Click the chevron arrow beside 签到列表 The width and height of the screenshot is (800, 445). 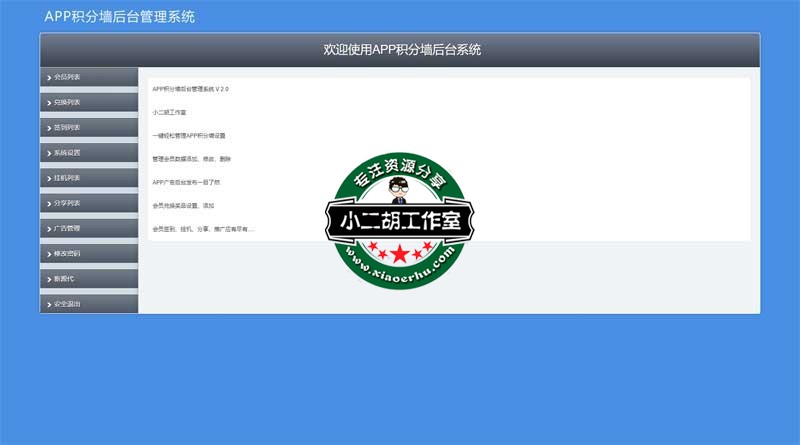tap(48, 128)
